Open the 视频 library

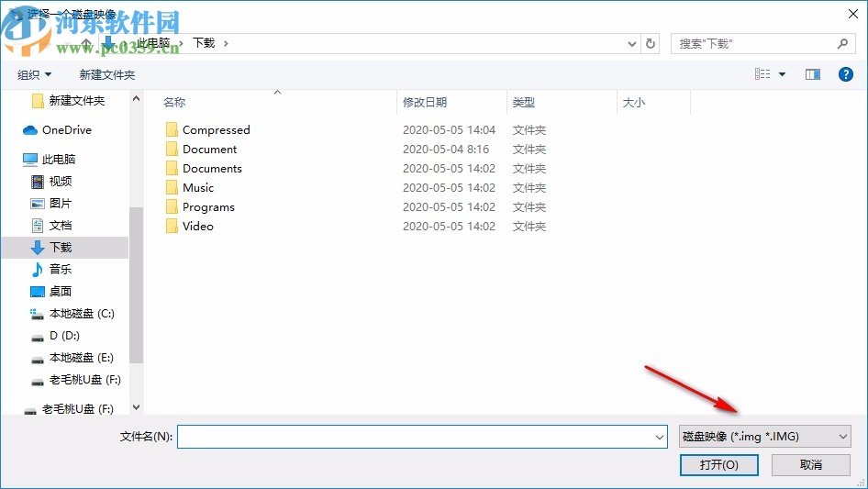click(51, 181)
